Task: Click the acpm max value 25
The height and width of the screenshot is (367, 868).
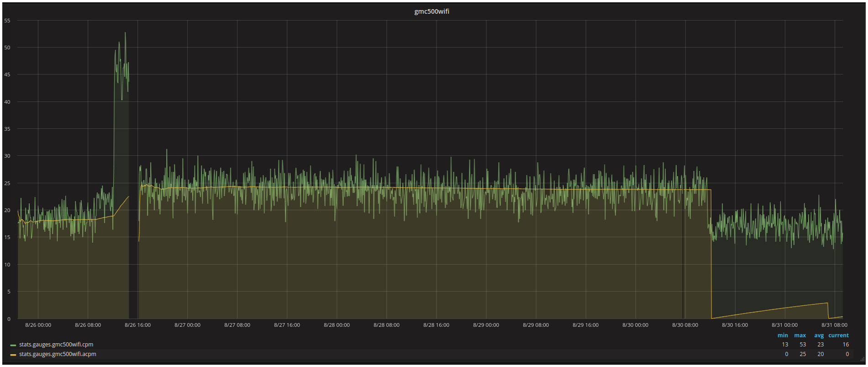Action: [803, 354]
